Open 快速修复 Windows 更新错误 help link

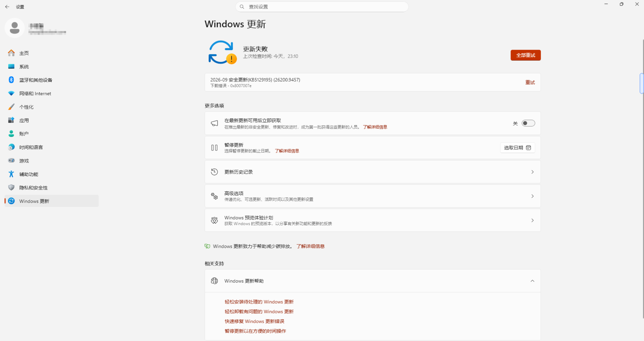[254, 321]
